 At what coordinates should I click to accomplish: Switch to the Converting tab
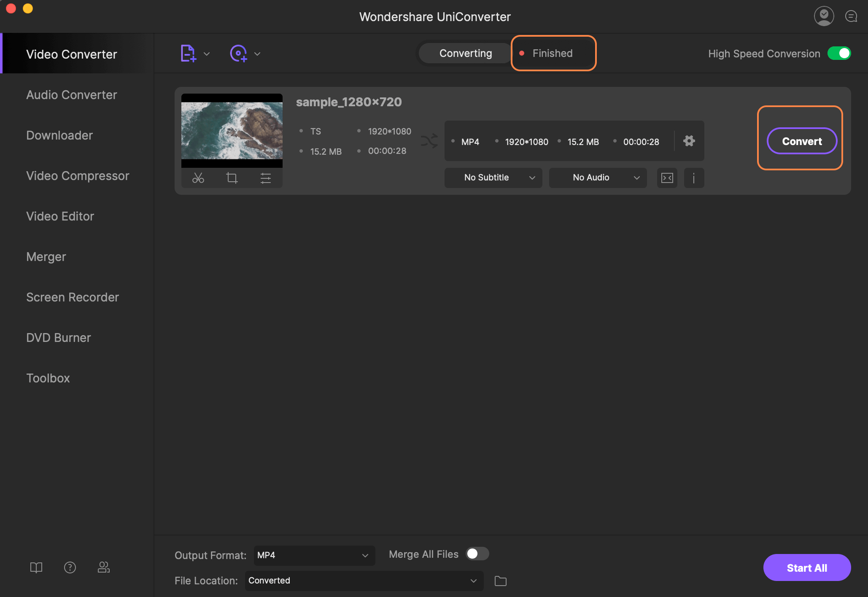(466, 53)
